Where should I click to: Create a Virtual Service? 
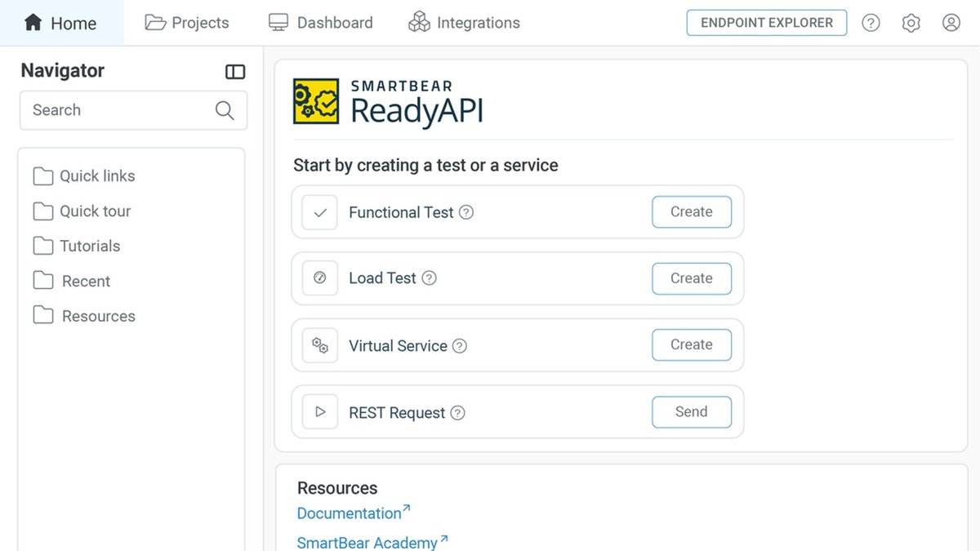click(692, 345)
